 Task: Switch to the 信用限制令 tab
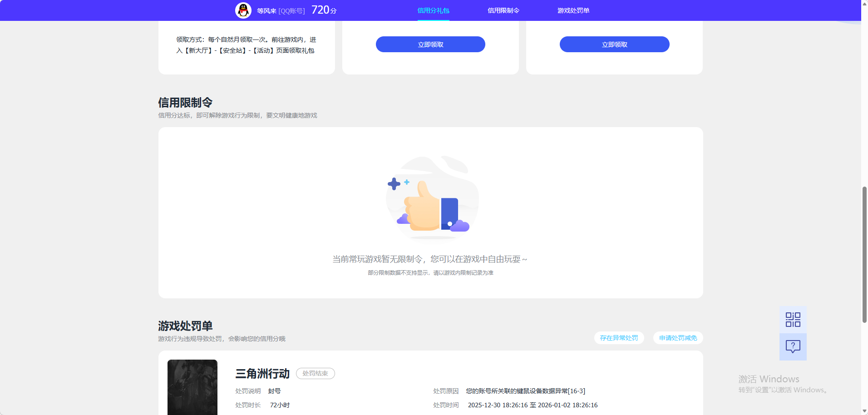pyautogui.click(x=503, y=10)
